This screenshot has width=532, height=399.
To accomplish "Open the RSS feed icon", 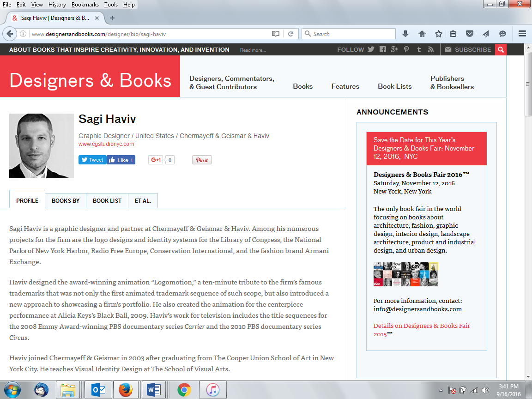I will [431, 49].
